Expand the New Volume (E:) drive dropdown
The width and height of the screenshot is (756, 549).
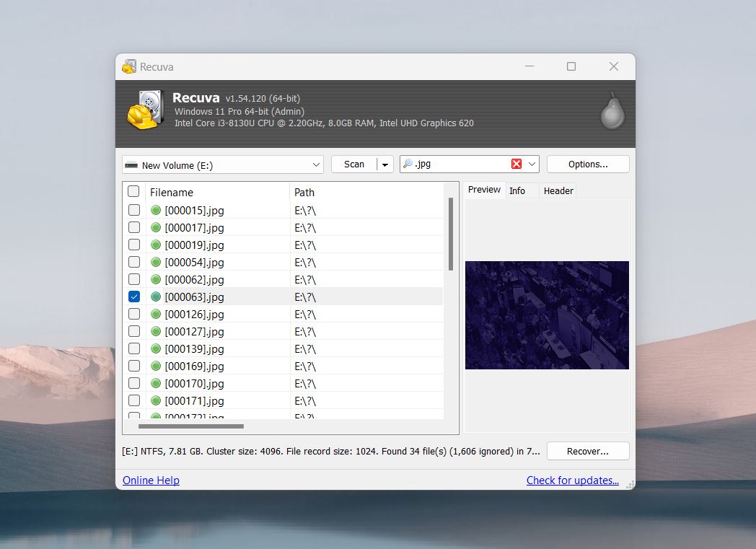point(316,165)
